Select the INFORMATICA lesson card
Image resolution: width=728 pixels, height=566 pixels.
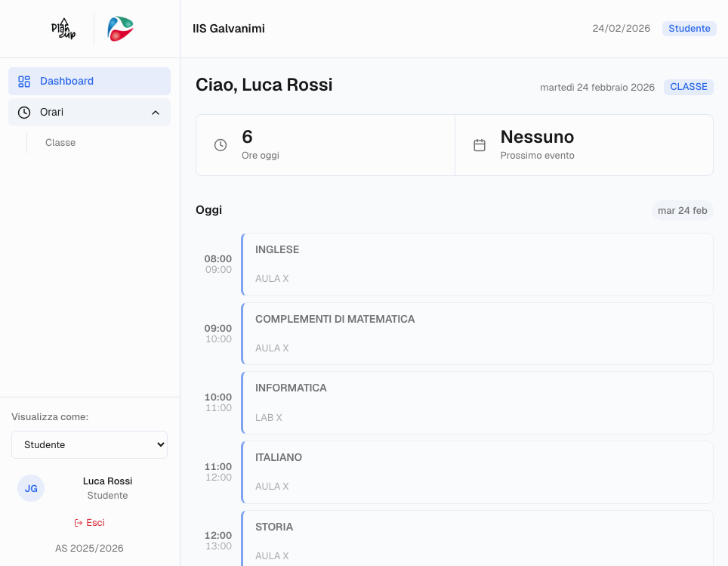[477, 402]
